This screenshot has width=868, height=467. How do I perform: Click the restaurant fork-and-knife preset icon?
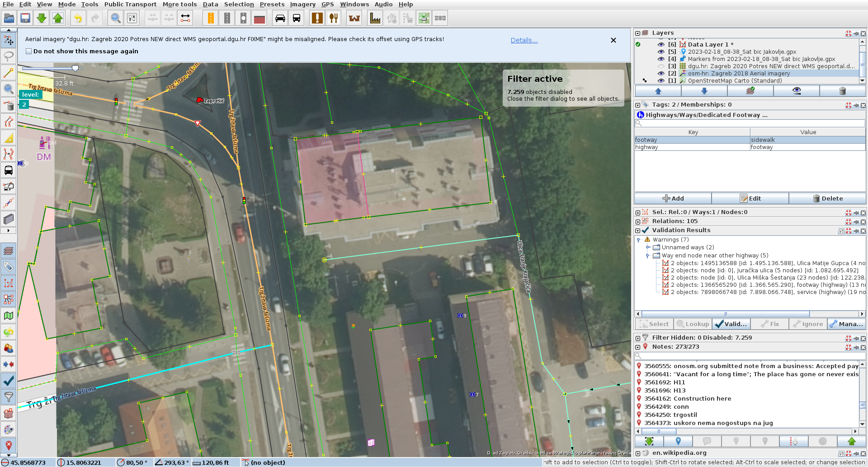[334, 19]
